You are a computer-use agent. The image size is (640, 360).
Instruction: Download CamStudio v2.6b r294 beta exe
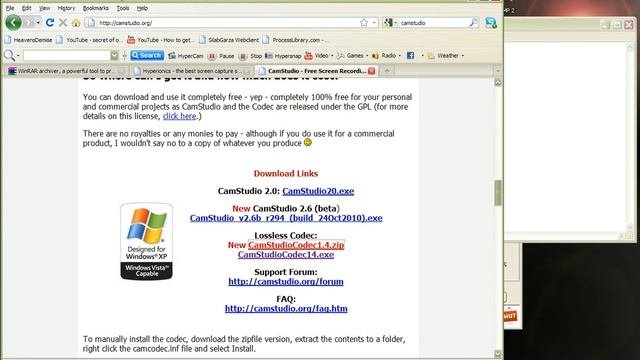(286, 218)
